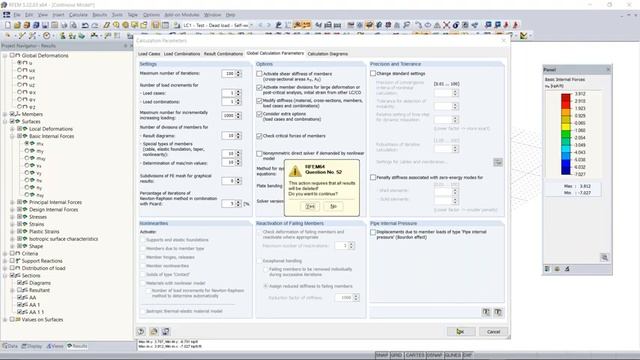Click yellow-green icon at second toolbar end

[524, 36]
